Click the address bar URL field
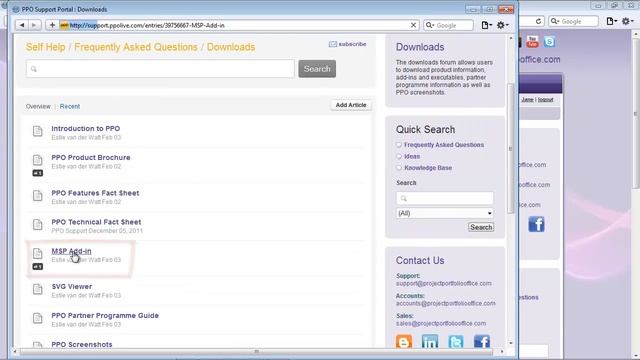This screenshot has width=640, height=360. 239,25
